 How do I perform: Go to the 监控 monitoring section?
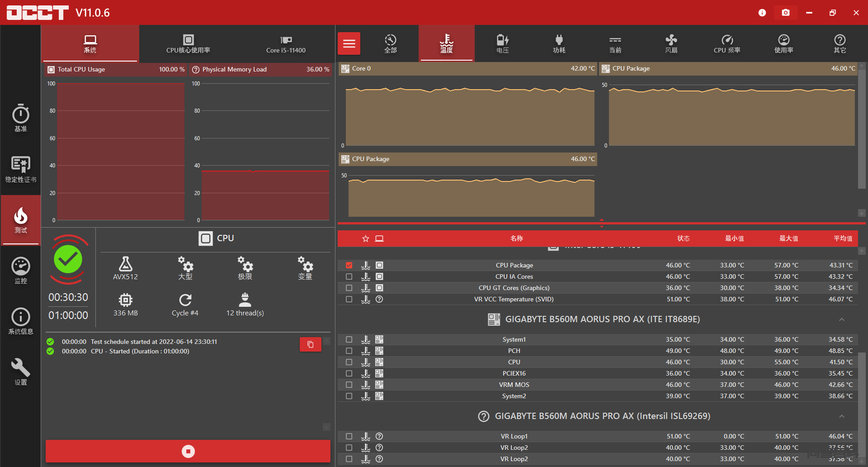point(21,271)
